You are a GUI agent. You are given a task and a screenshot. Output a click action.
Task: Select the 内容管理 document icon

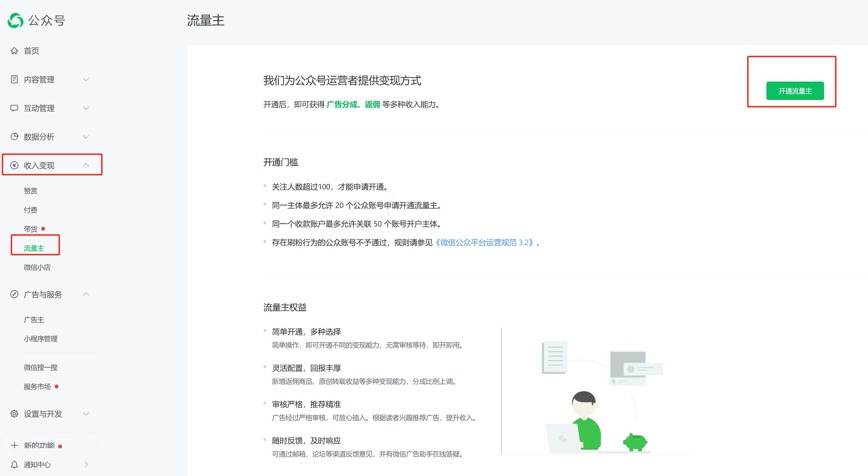point(14,79)
